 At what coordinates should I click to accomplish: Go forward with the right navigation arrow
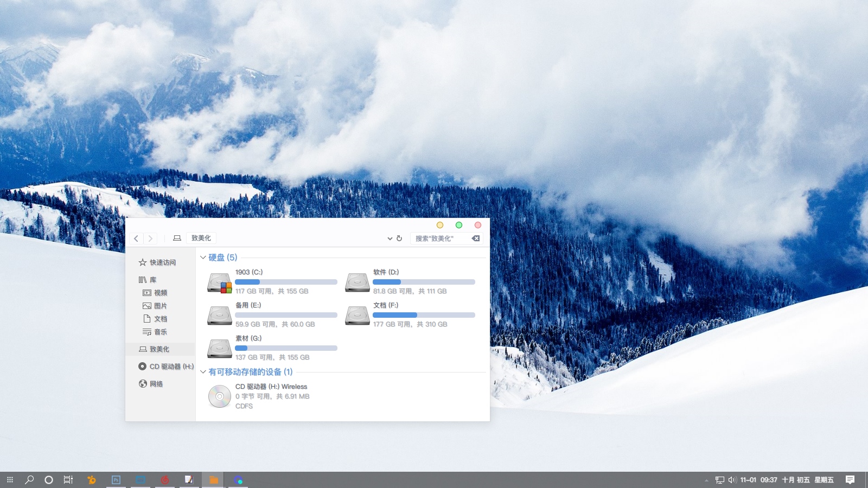(x=150, y=239)
